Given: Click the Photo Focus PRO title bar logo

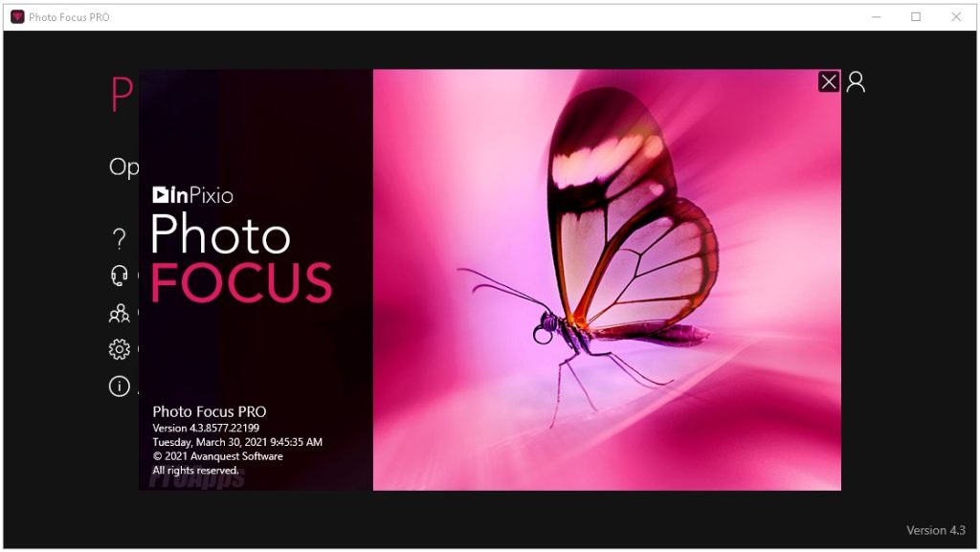Looking at the screenshot, I should point(15,16).
